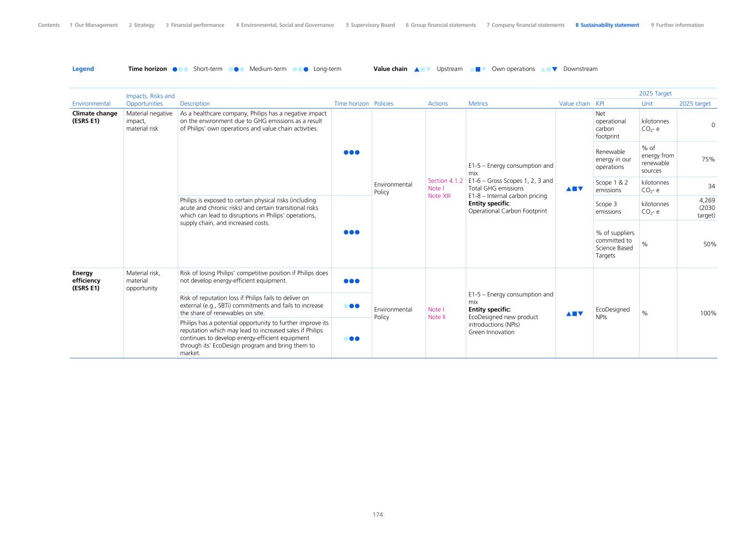Image resolution: width=756 pixels, height=534 pixels.
Task: Click Environmental Policy in Climate change row
Action: click(393, 188)
